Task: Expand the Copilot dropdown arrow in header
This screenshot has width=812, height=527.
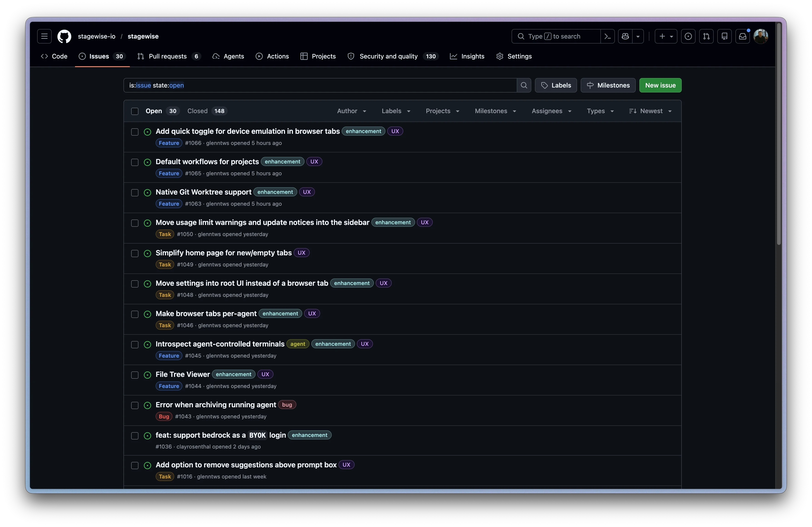Action: click(x=638, y=36)
